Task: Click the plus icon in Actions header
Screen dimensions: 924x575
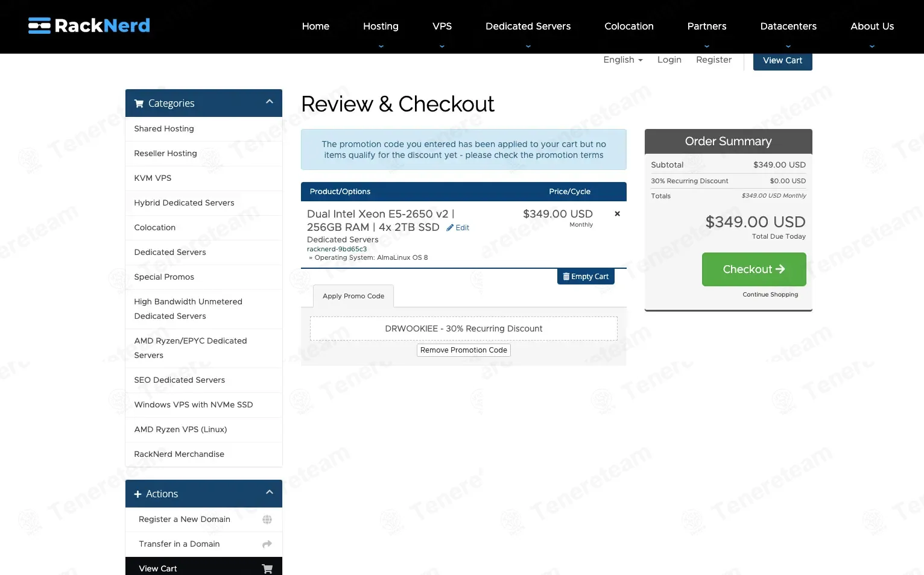Action: pos(138,494)
